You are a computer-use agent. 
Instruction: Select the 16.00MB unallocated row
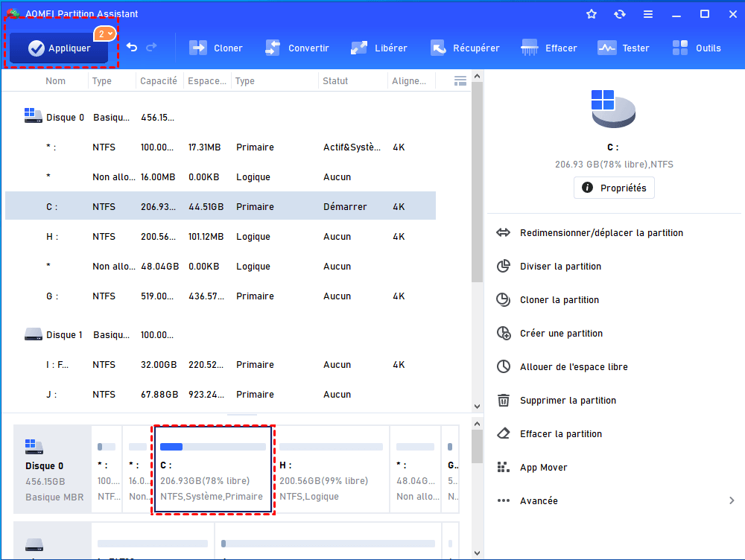point(221,176)
